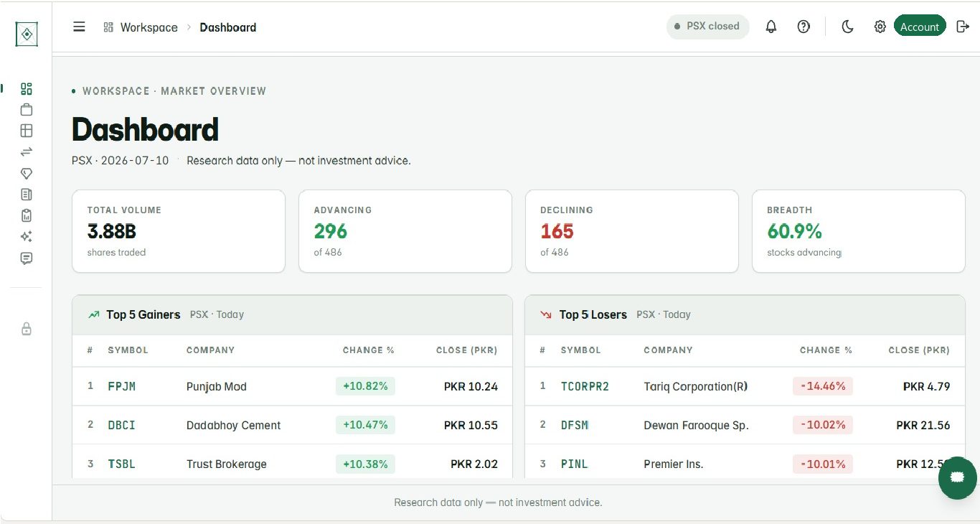Click the Account button
The width and height of the screenshot is (980, 524).
coord(920,27)
